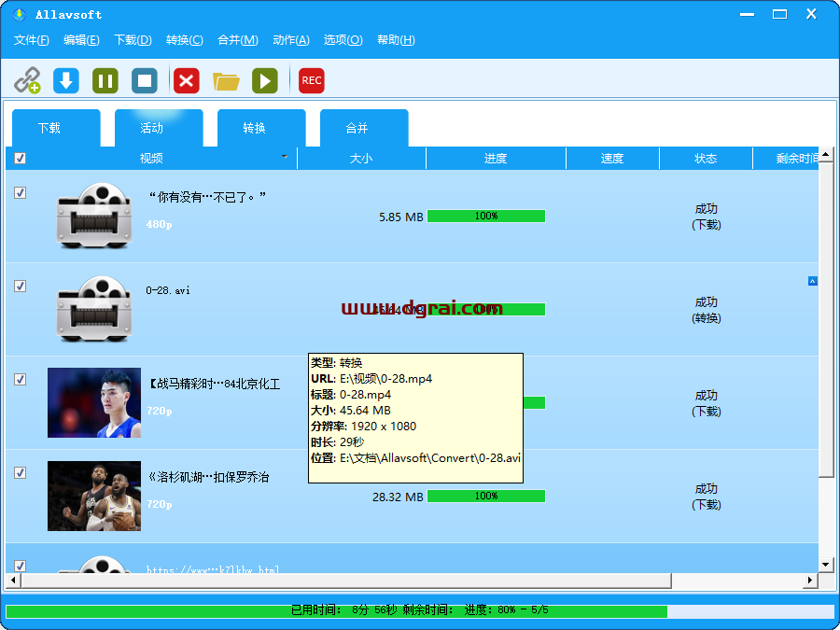Click the basketball player thumbnail of 战马 video
840x630 pixels.
coord(94,402)
